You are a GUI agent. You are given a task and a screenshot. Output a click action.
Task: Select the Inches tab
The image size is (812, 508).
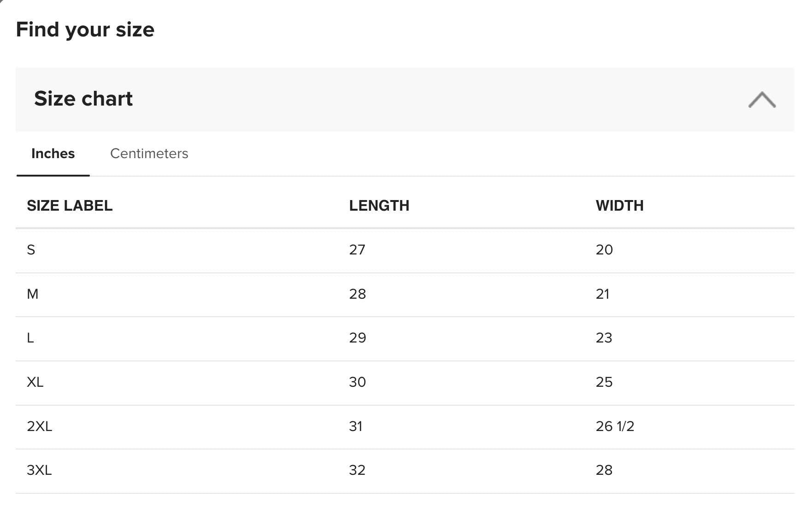[x=53, y=154]
